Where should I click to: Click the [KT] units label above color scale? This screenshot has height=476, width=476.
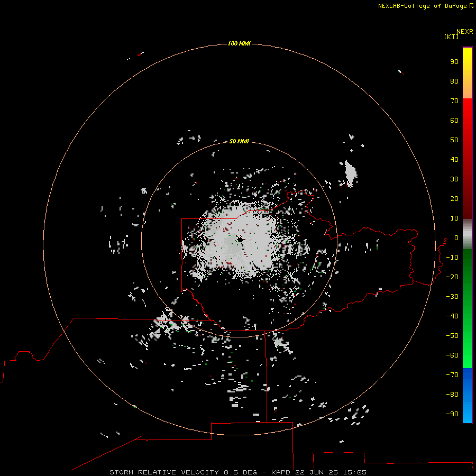(451, 36)
